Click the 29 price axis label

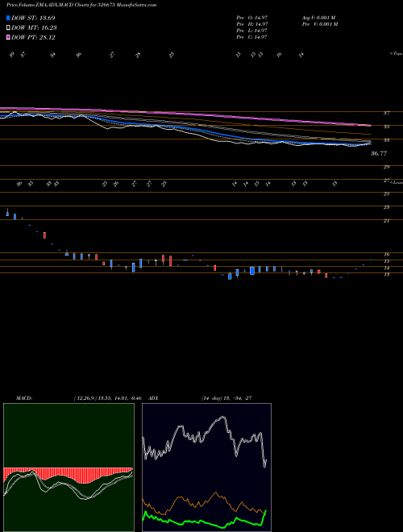386,167
